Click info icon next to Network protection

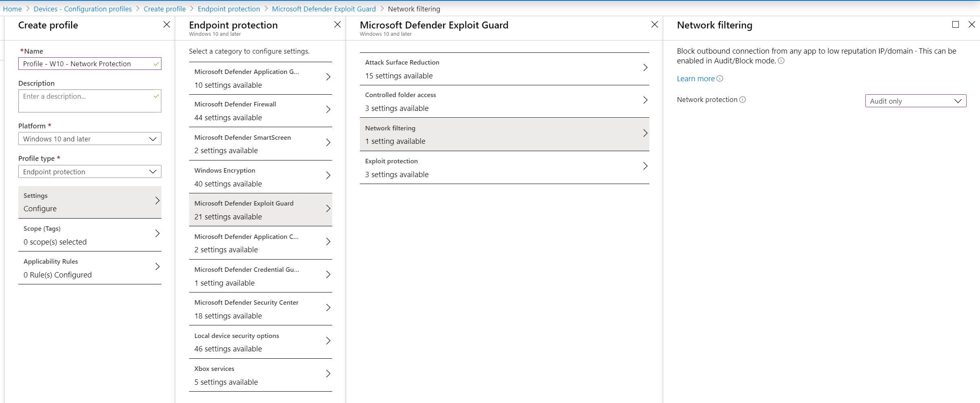(x=743, y=100)
